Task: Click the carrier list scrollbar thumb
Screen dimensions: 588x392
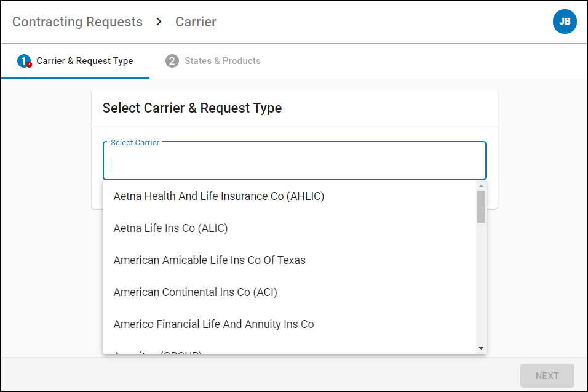Action: 481,207
